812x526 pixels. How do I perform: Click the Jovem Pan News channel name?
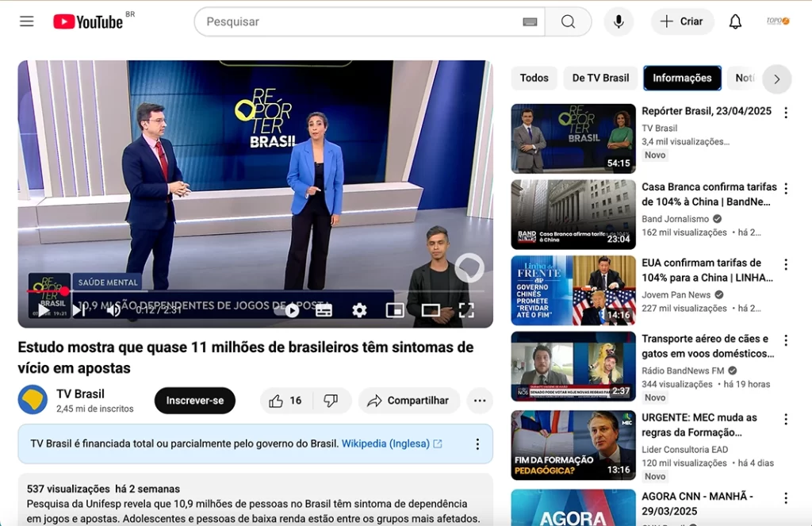coord(676,295)
